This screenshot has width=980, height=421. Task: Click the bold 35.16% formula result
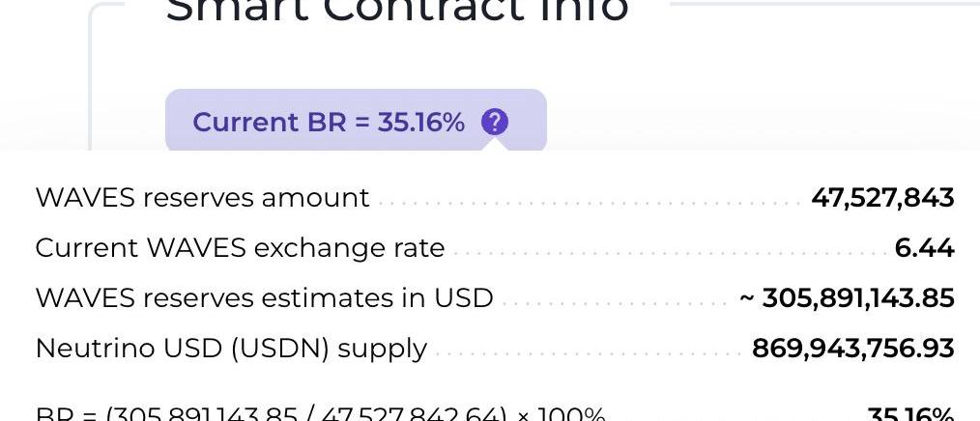910,415
